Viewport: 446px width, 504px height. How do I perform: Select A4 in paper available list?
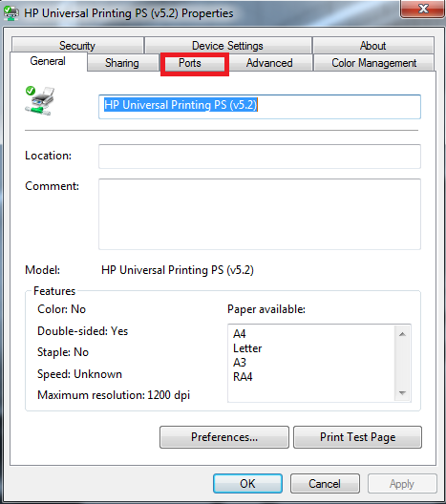pyautogui.click(x=240, y=334)
